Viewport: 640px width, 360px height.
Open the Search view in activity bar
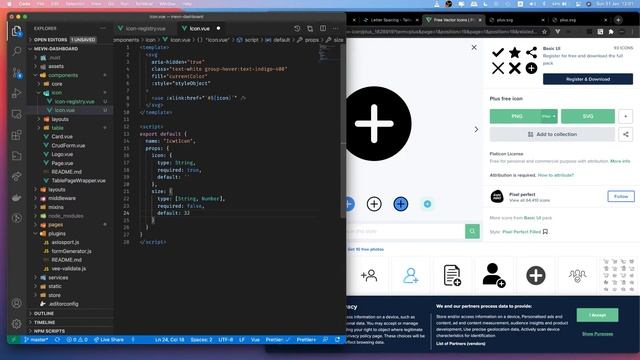[16, 51]
